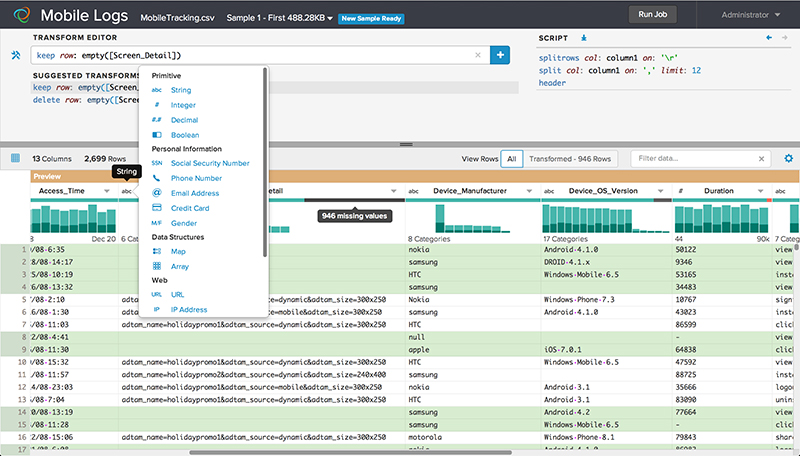Viewport: 800px width, 456px height.
Task: Select IP Address type option
Action: [x=189, y=310]
